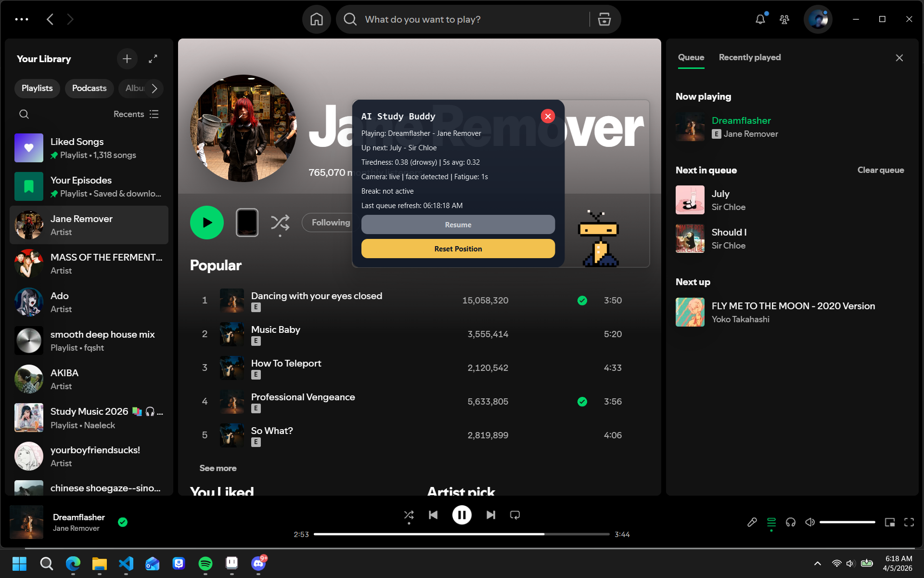Open the Browse icon in search bar
The image size is (924, 578).
(x=604, y=19)
